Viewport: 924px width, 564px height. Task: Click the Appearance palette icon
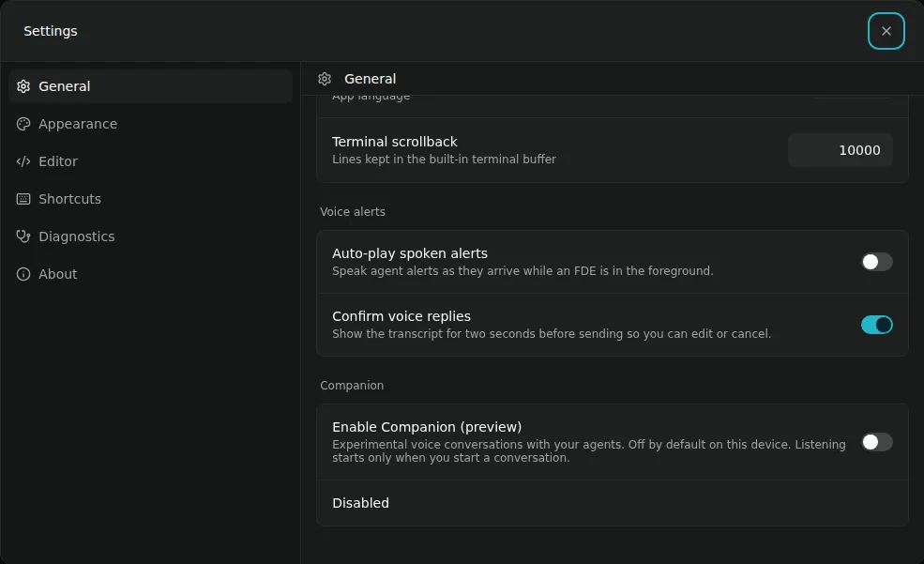pyautogui.click(x=23, y=124)
